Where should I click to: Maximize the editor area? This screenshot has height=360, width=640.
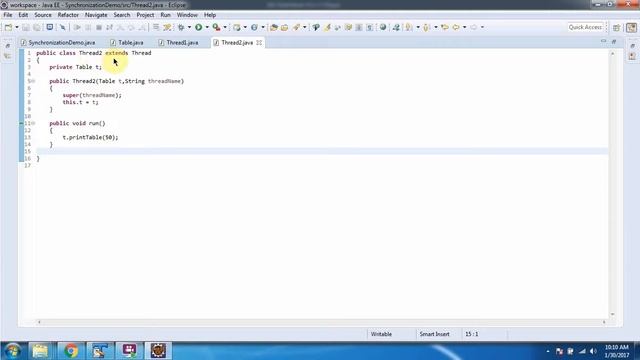pyautogui.click(x=614, y=41)
